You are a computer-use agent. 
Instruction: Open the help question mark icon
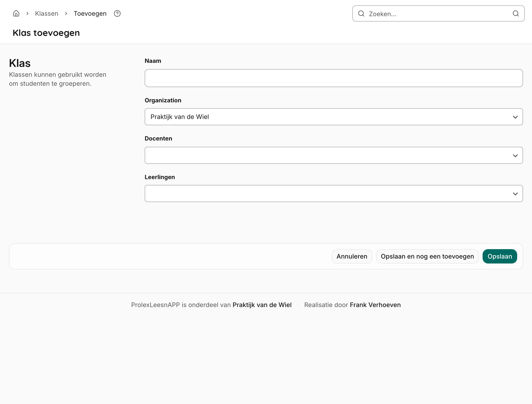click(x=117, y=13)
